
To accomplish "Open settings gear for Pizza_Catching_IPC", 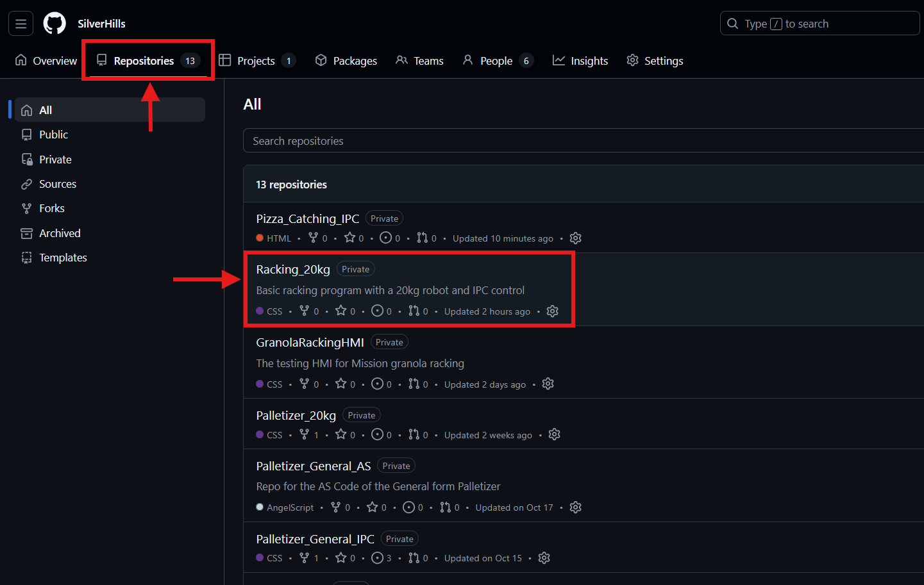I will 576,238.
